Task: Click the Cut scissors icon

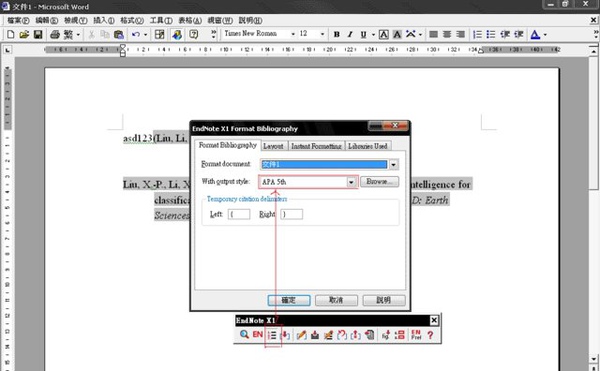Action: [91, 34]
